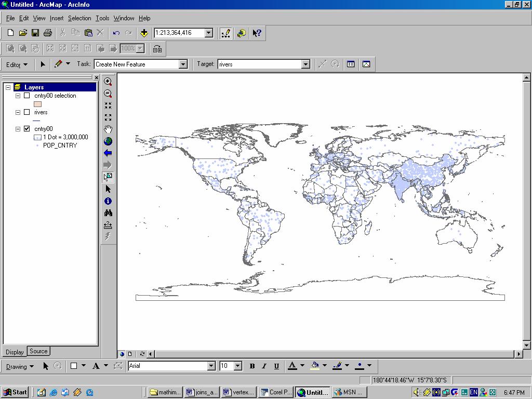Switch to MSN taskbar window
The width and height of the screenshot is (532, 399).
click(350, 392)
